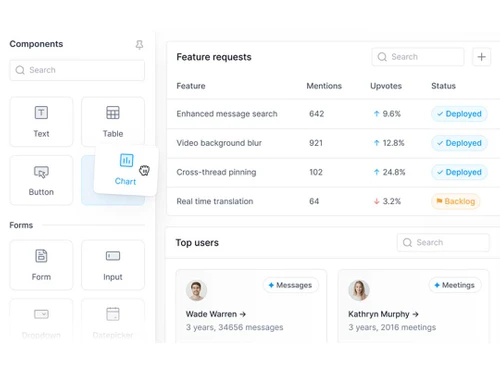Pick the Chart component icon

[x=127, y=160]
